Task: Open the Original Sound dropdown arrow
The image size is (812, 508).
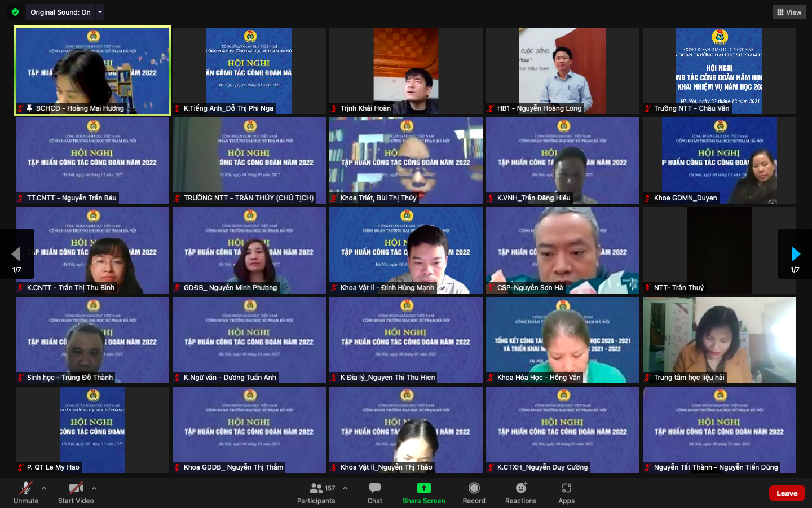Action: coord(100,12)
